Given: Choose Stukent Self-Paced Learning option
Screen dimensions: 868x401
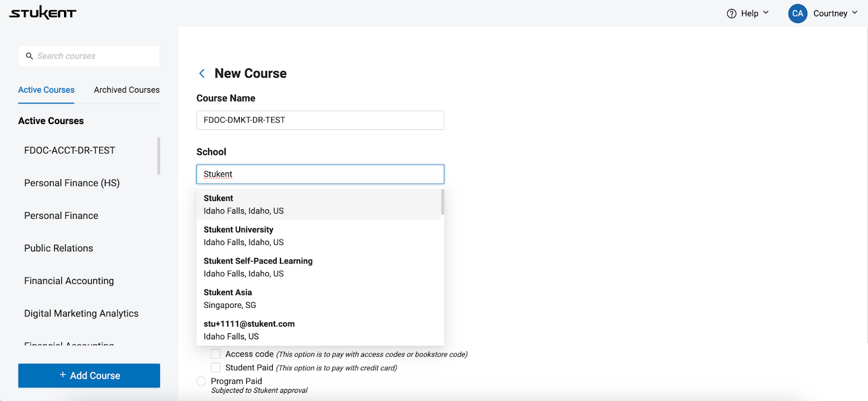Looking at the screenshot, I should tap(319, 267).
